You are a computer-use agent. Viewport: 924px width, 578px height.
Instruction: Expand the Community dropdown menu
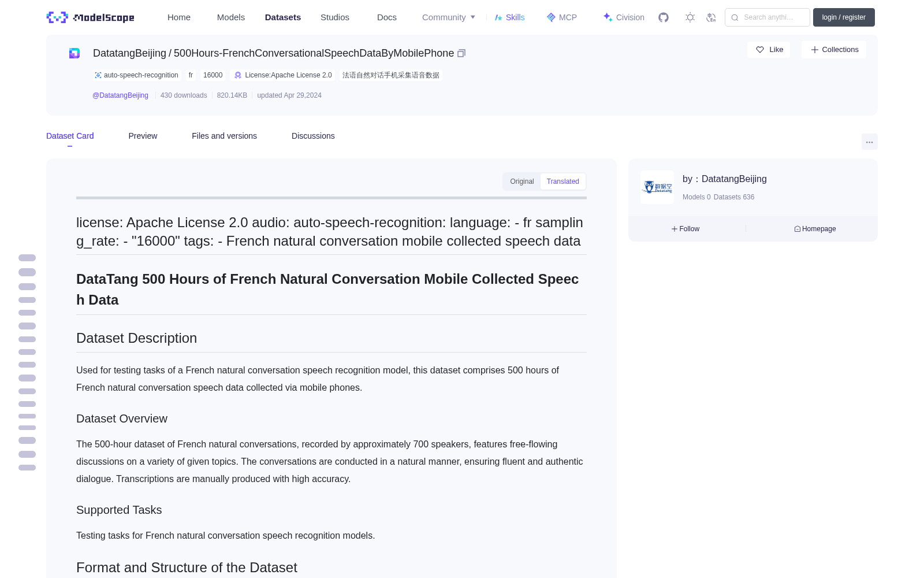(x=449, y=17)
